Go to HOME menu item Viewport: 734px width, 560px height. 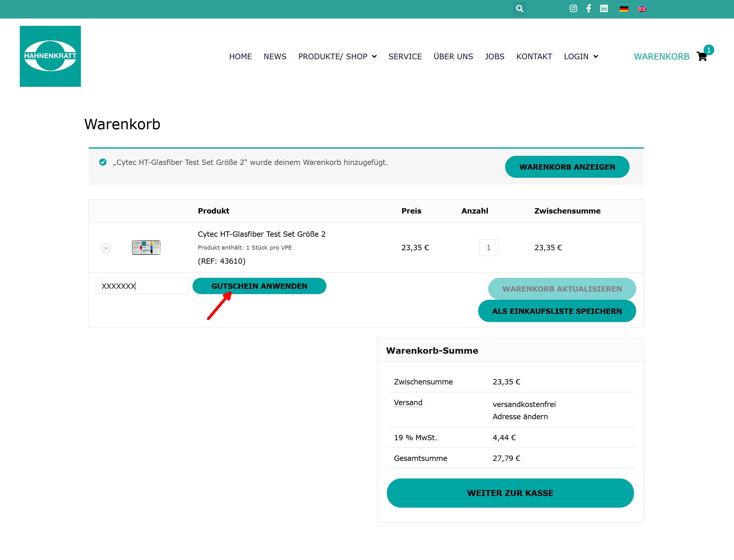point(240,57)
